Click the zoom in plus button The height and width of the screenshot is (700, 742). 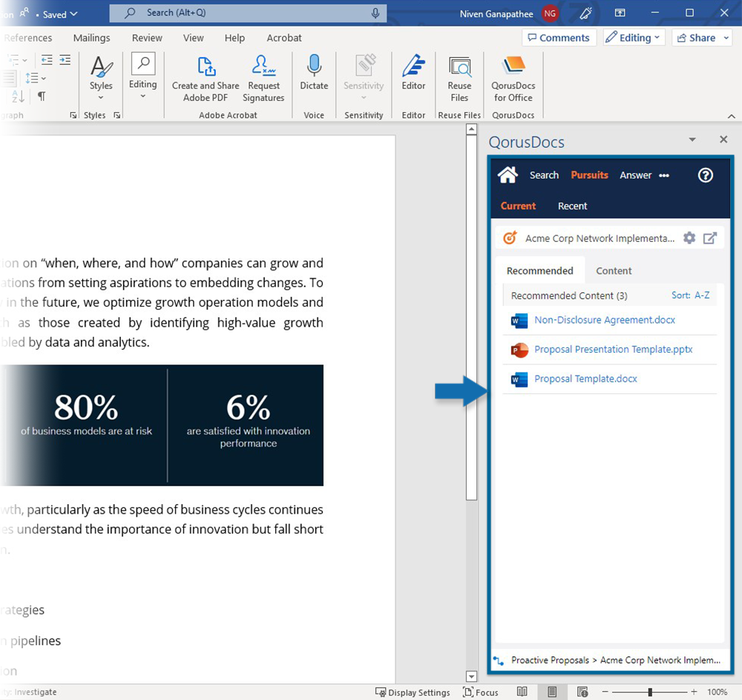pos(694,692)
